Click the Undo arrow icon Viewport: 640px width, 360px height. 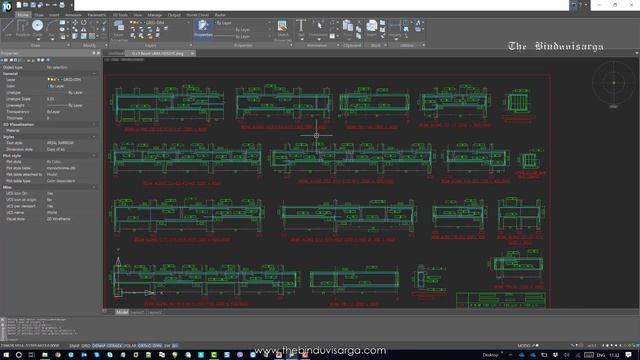(x=47, y=5)
